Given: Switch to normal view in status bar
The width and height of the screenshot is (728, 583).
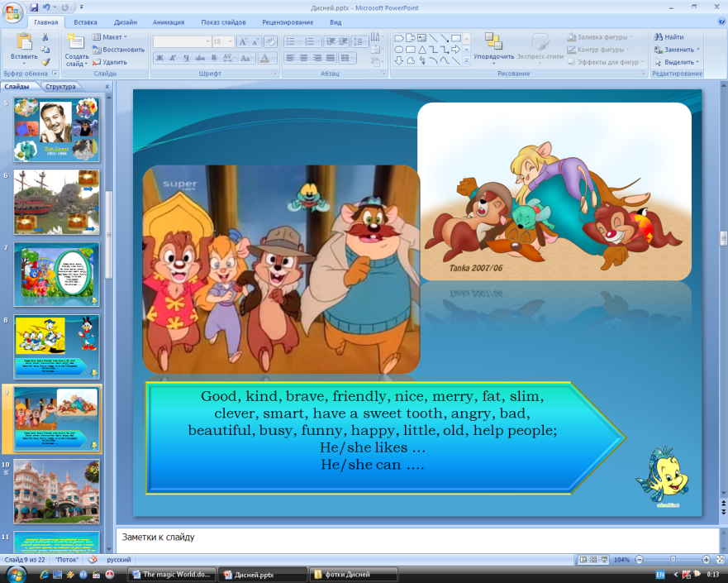Looking at the screenshot, I should click(x=583, y=560).
